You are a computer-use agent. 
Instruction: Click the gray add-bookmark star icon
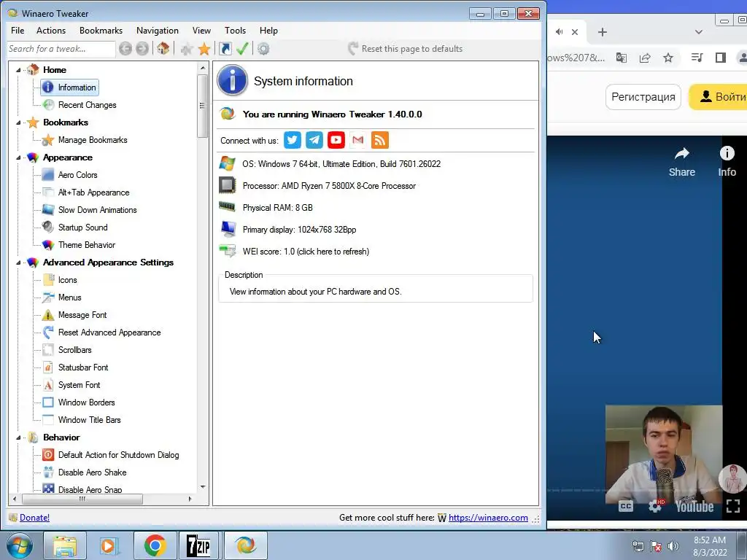tap(187, 49)
